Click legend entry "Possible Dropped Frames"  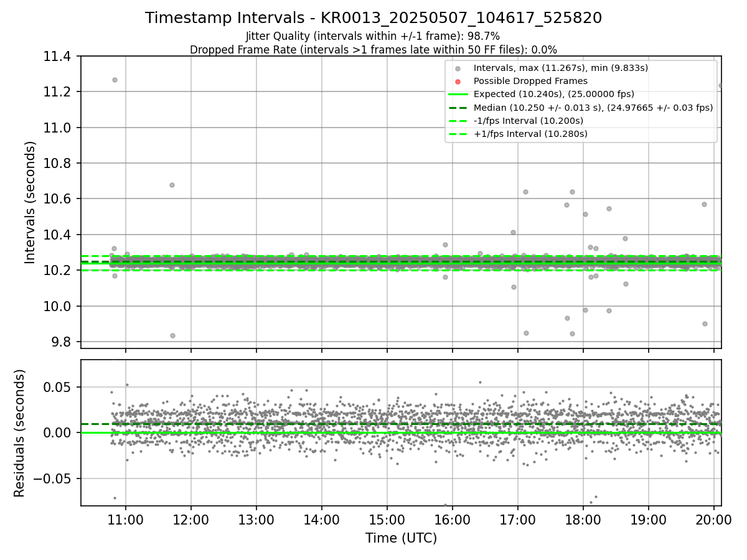530,81
